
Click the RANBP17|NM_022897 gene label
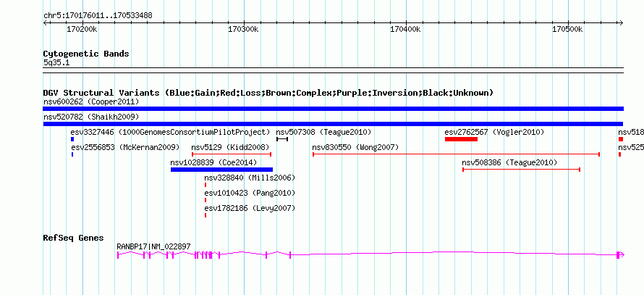pyautogui.click(x=153, y=246)
